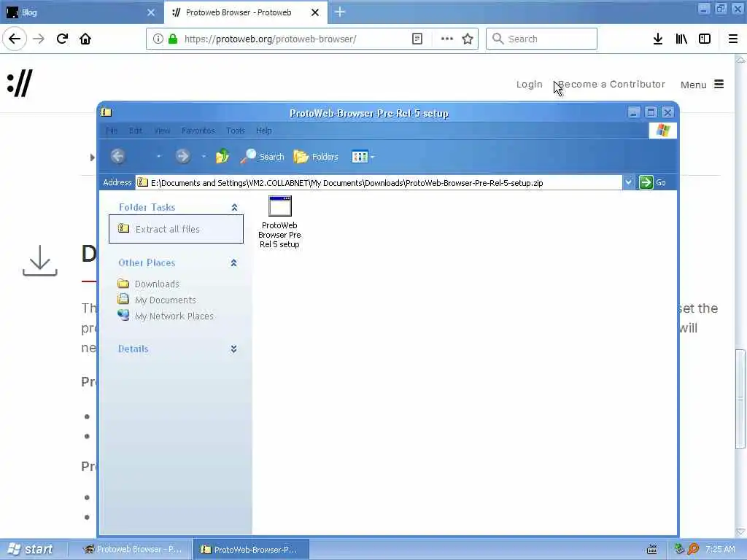Open the Firefox home page
Image resolution: width=747 pixels, height=560 pixels.
coord(85,39)
